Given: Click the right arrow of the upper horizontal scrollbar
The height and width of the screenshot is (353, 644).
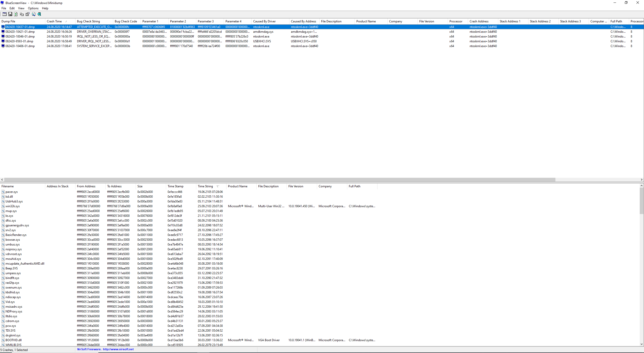Looking at the screenshot, I should pos(641,180).
